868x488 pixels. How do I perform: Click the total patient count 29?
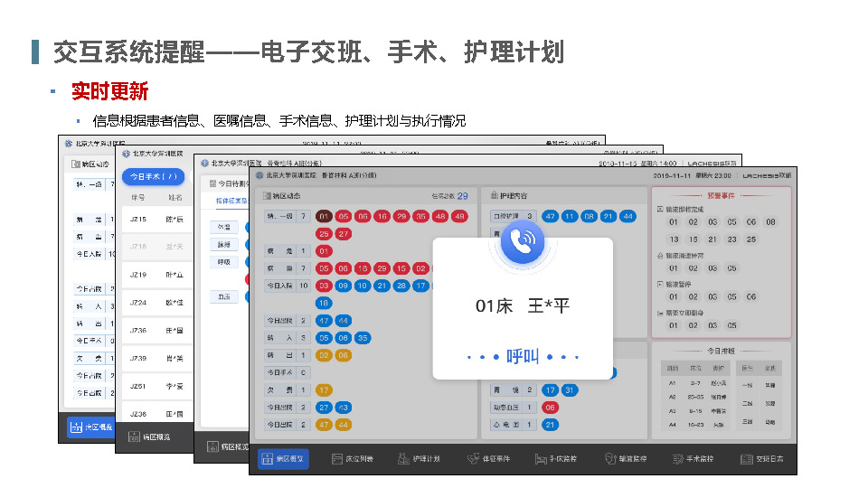(x=462, y=196)
